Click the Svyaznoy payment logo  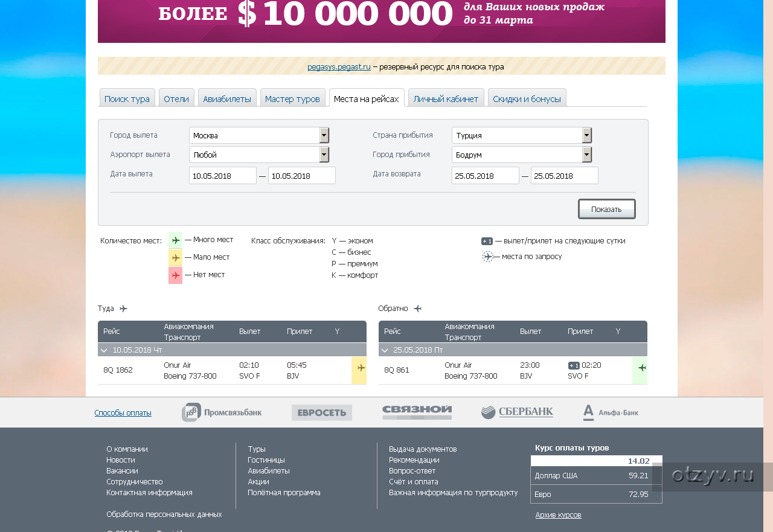[417, 412]
